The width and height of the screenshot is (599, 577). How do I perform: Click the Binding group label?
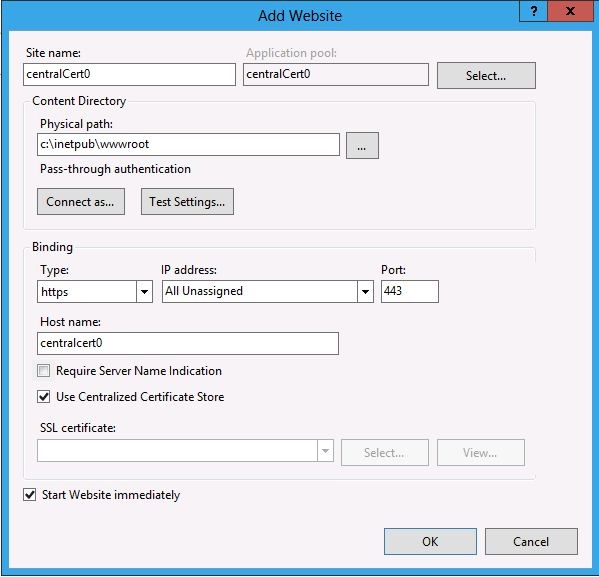point(52,247)
